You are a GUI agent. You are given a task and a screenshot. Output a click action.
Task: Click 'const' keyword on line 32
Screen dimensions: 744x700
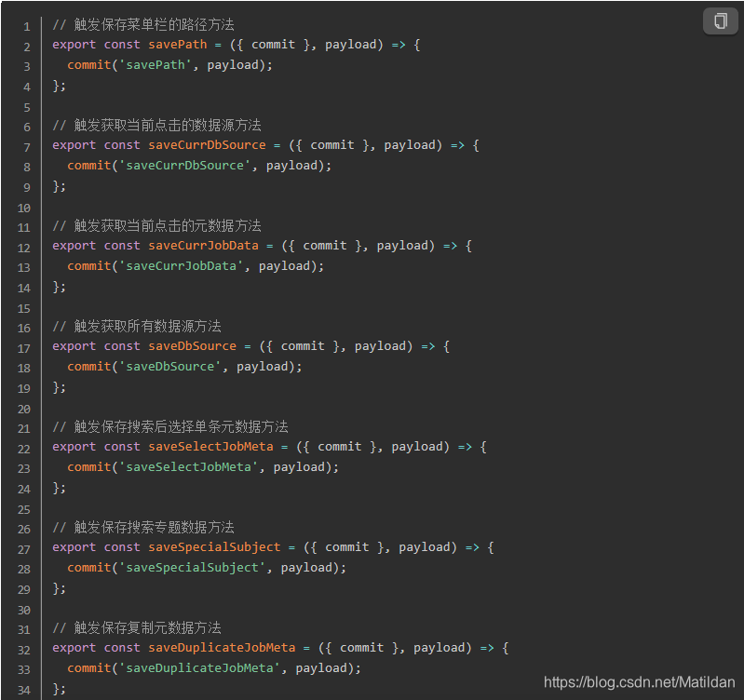122,648
